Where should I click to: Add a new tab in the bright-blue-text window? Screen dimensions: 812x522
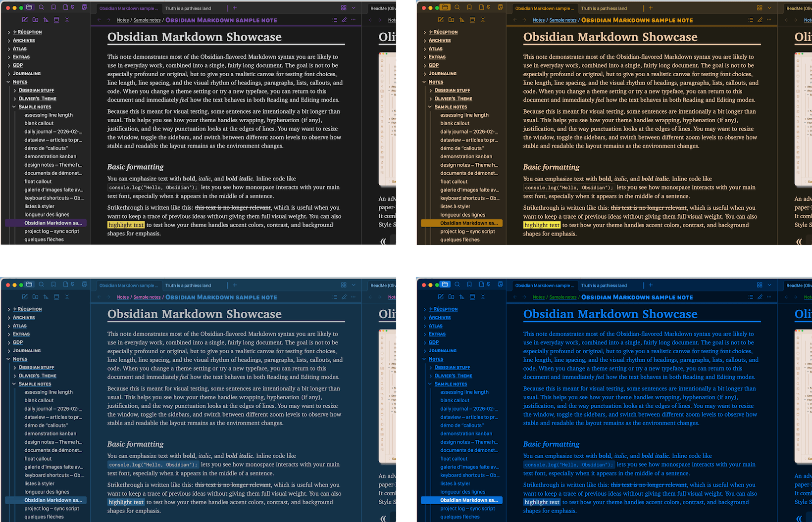(651, 285)
